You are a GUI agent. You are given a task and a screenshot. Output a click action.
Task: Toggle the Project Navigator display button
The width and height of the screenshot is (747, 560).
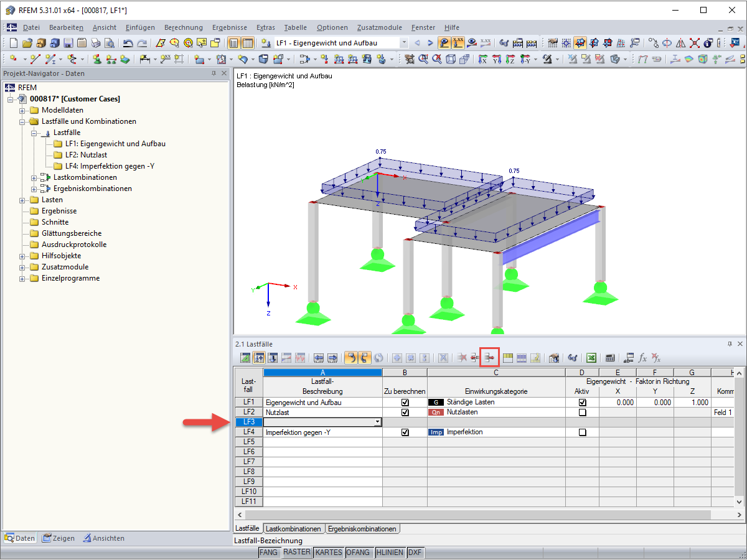(x=232, y=43)
